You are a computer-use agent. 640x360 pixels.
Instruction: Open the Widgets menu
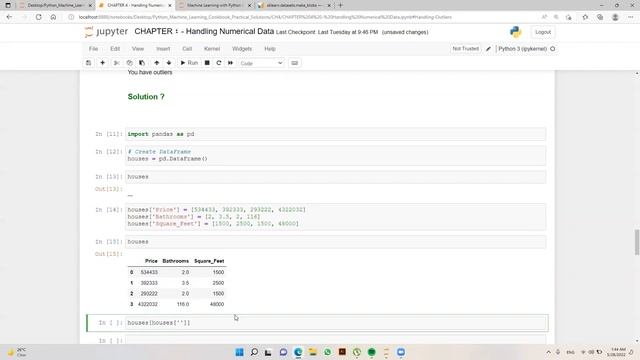coord(242,49)
